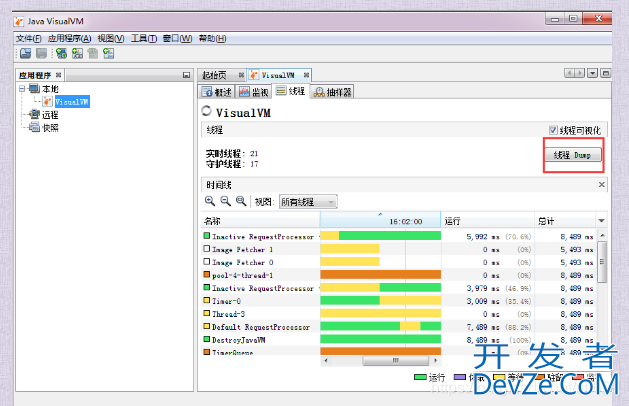This screenshot has height=406, width=629.
Task: Click the Load snapshot toolbar icon
Action: 25,53
